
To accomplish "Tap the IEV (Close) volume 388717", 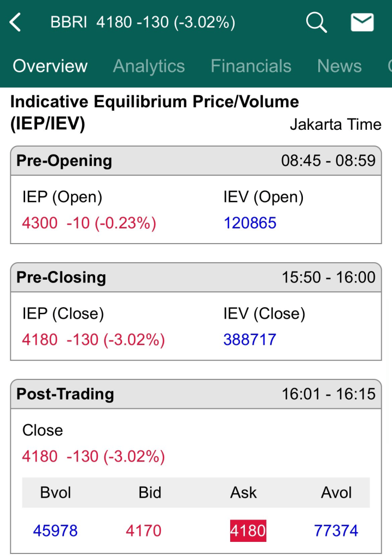I will click(x=250, y=340).
